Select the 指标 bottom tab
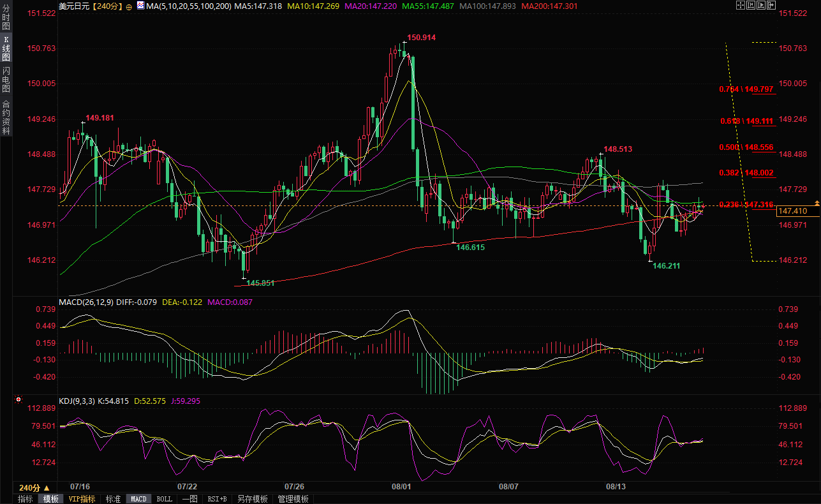Viewport: 821px width, 504px height. coord(25,499)
